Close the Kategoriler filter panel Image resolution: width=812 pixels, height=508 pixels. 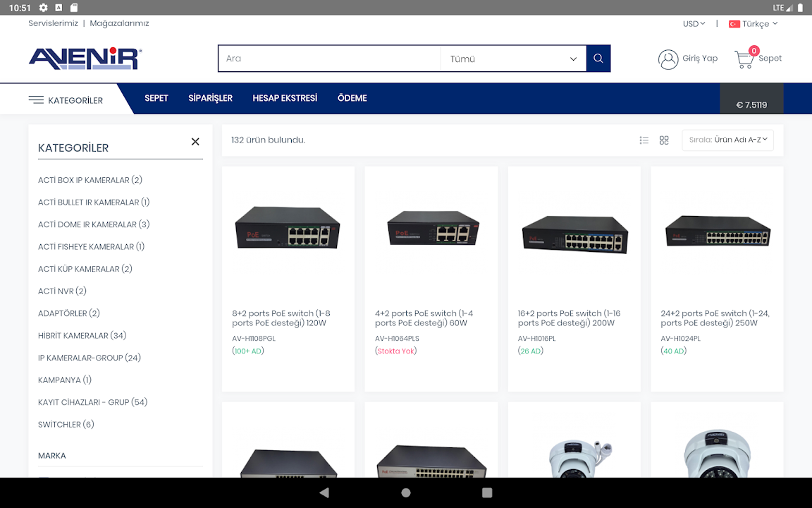click(x=195, y=142)
